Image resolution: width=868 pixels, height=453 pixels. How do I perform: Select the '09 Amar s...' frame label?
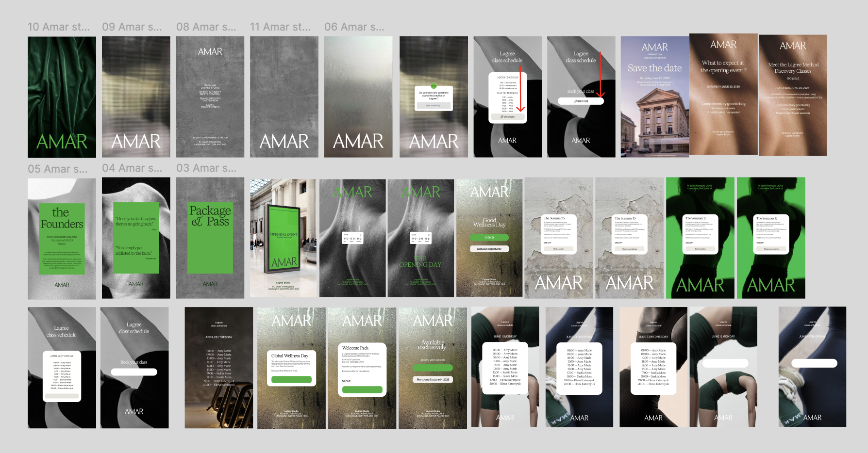coord(132,27)
